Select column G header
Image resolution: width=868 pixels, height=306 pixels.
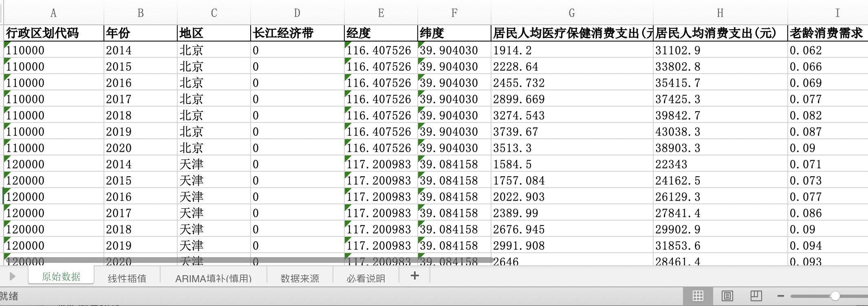click(572, 13)
